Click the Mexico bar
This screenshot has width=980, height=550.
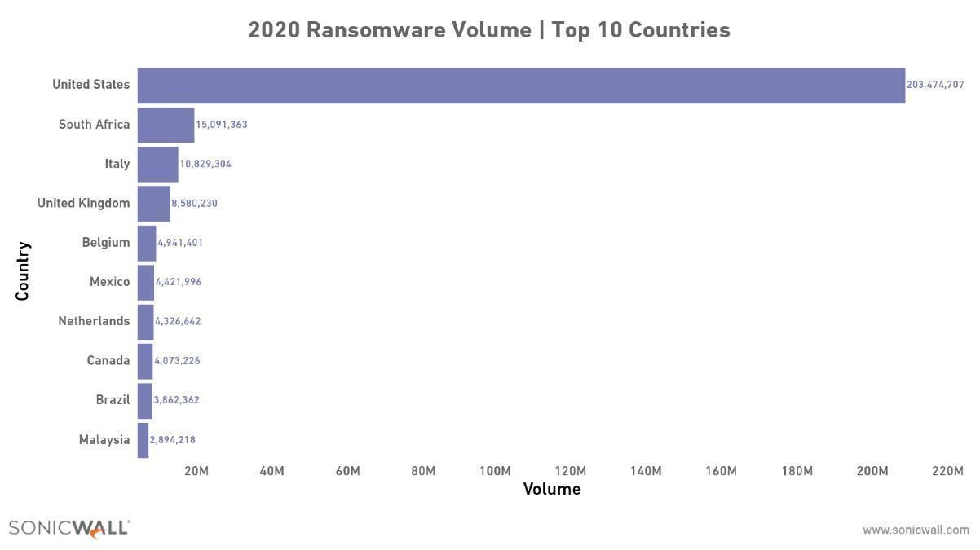[x=145, y=282]
